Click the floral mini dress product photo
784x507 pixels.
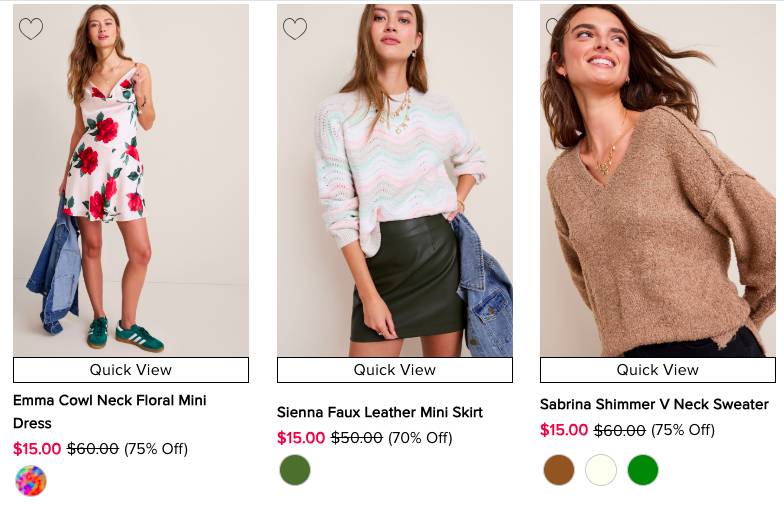(x=131, y=180)
